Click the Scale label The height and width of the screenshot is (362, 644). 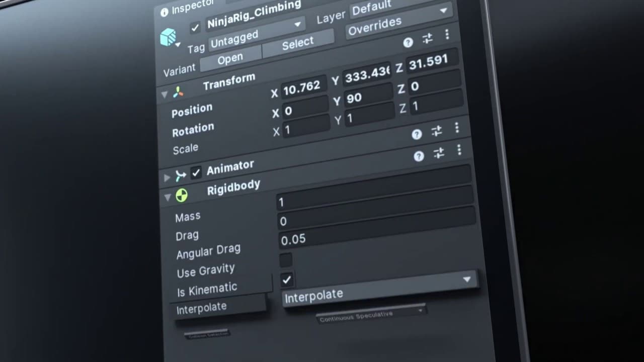[x=186, y=149]
